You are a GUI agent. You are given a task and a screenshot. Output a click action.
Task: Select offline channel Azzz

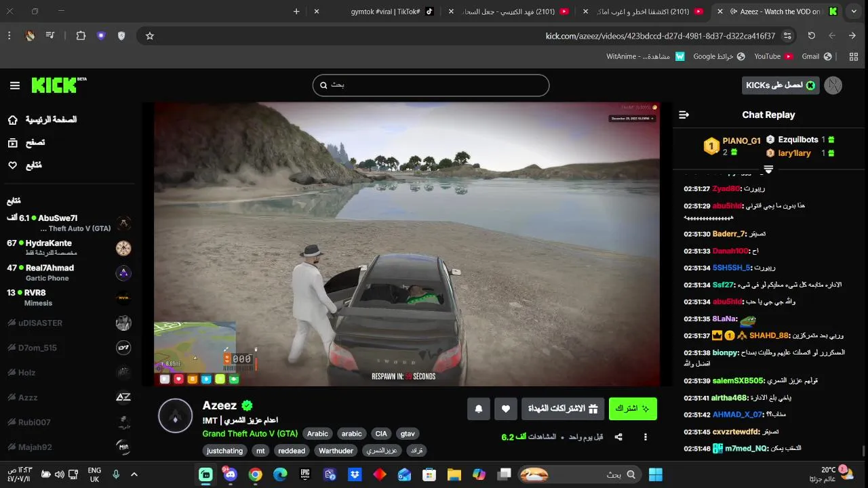coord(68,397)
